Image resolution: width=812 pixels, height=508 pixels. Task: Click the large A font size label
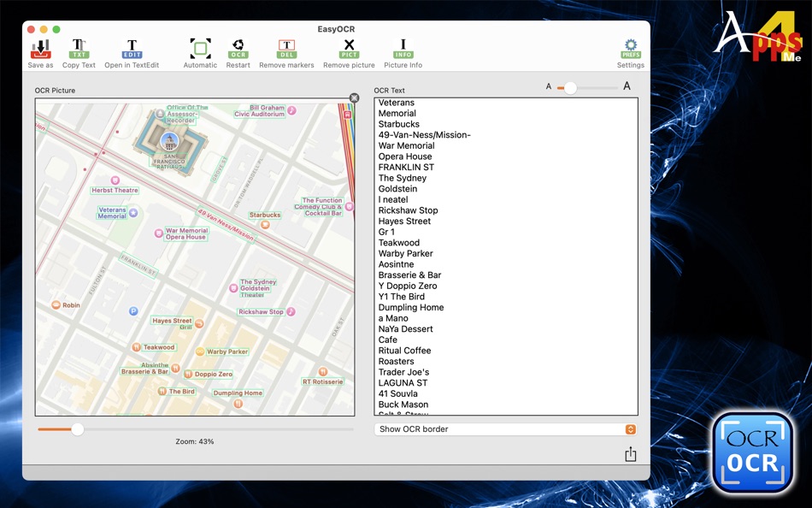tap(627, 86)
